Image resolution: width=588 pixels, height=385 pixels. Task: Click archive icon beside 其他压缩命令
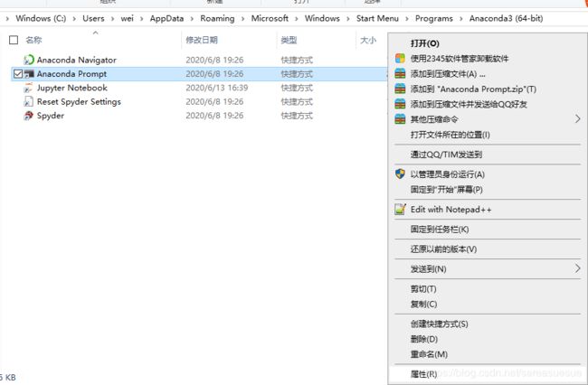coord(400,119)
